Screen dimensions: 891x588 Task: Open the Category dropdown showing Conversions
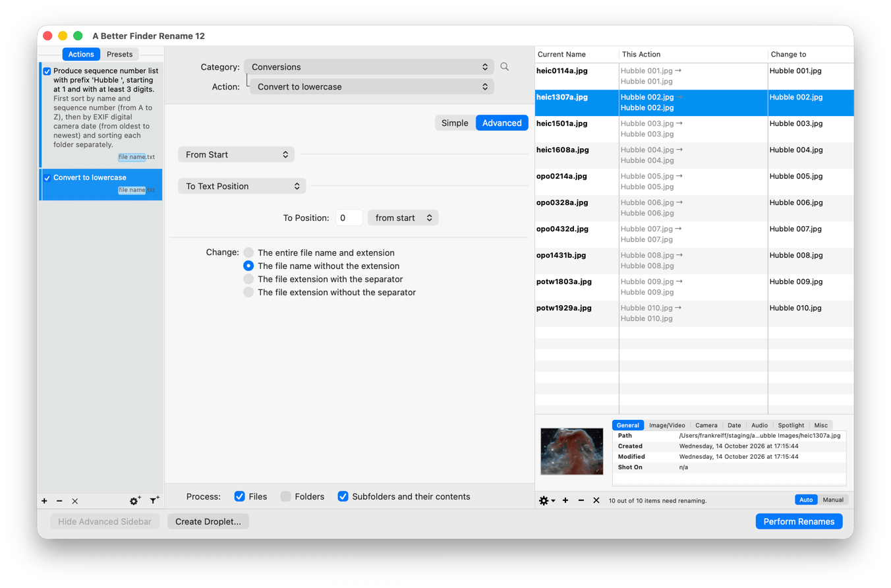pyautogui.click(x=369, y=67)
